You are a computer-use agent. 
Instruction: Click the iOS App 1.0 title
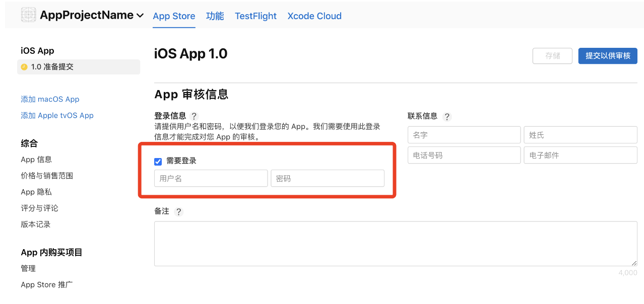pos(190,53)
